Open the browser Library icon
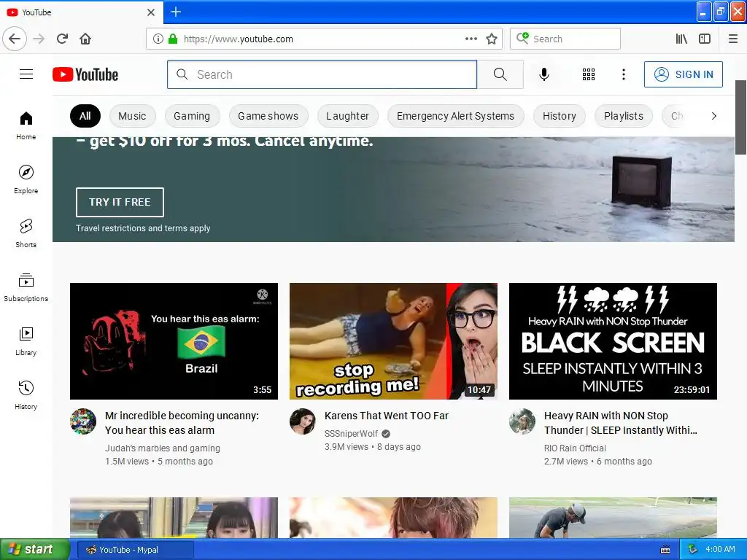This screenshot has height=560, width=747. click(x=681, y=39)
